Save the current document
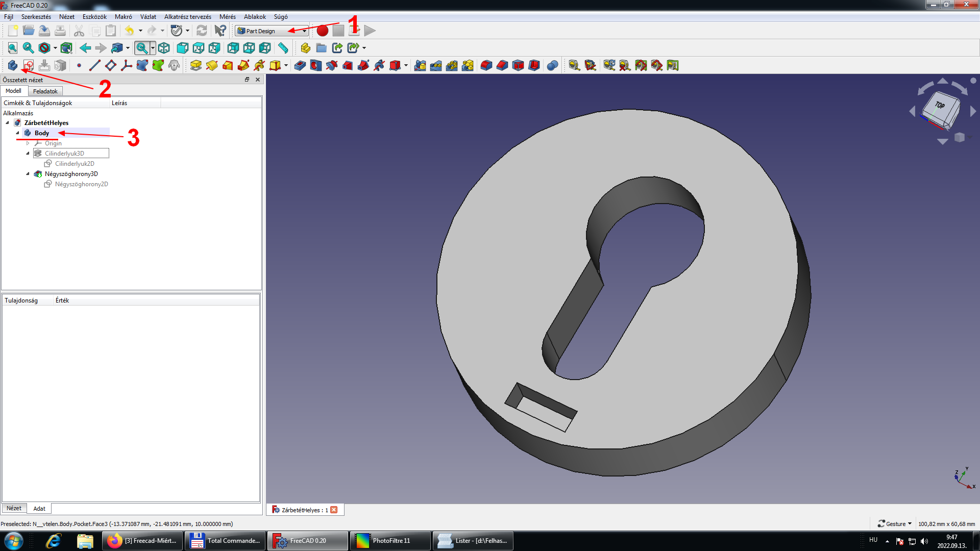The width and height of the screenshot is (980, 551). [44, 31]
